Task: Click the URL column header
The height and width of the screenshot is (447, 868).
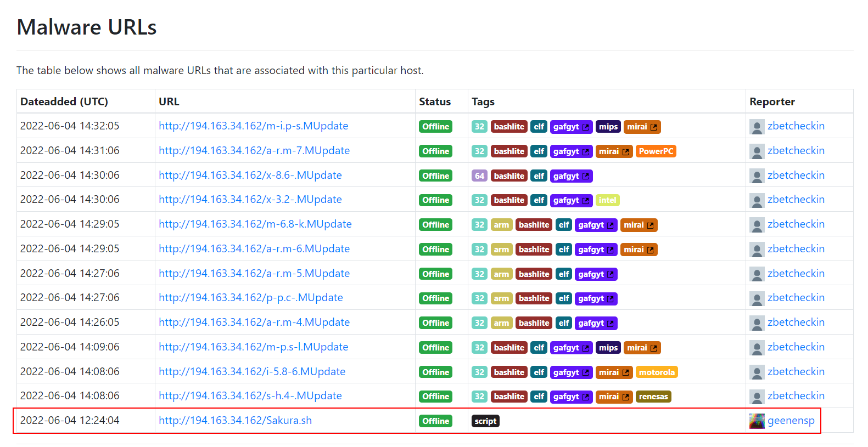Action: pyautogui.click(x=169, y=101)
